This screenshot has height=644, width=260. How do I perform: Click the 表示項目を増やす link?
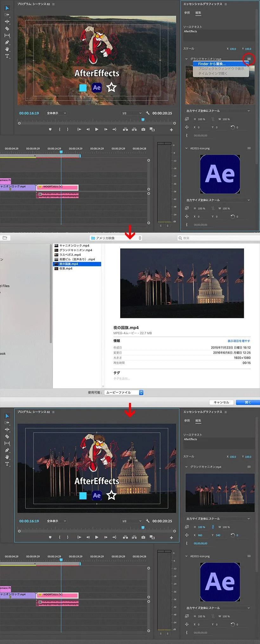[238, 341]
